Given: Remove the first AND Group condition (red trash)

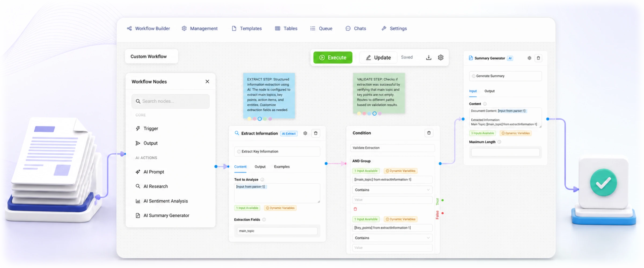Looking at the screenshot, I should click(355, 209).
